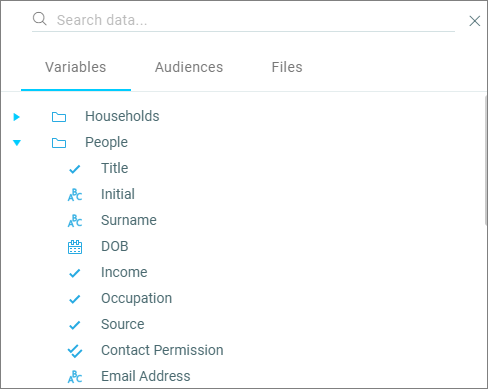Click the double-check icon beside Contact Permission

pyautogui.click(x=75, y=351)
